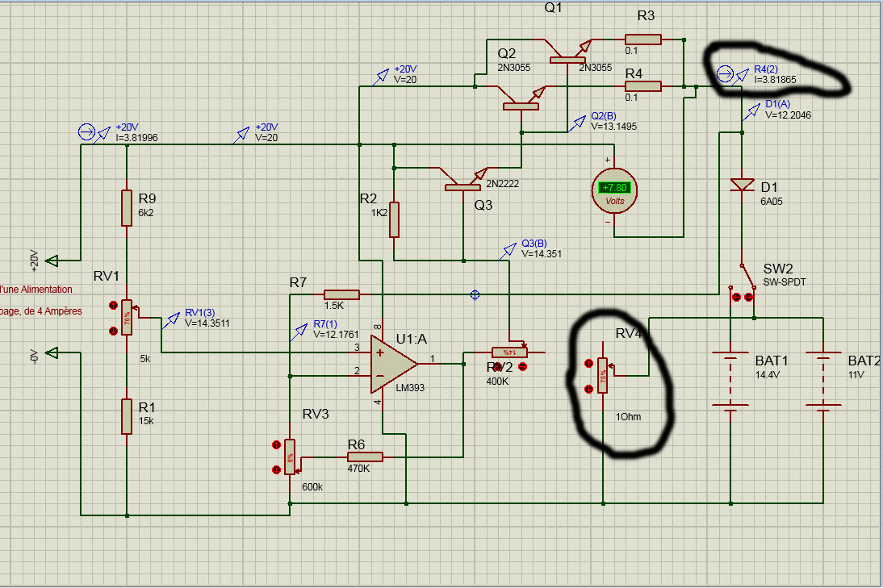Click the DC voltmeter instrument
This screenshot has width=883, height=588.
click(613, 191)
